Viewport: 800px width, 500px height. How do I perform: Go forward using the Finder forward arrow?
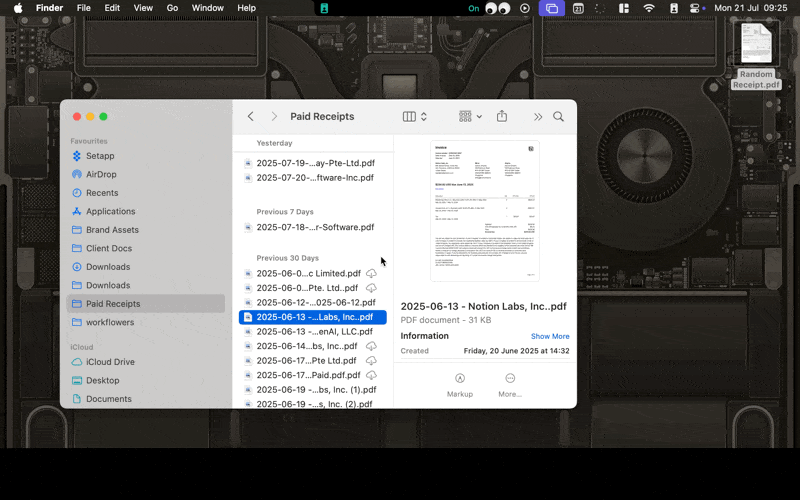[x=274, y=116]
